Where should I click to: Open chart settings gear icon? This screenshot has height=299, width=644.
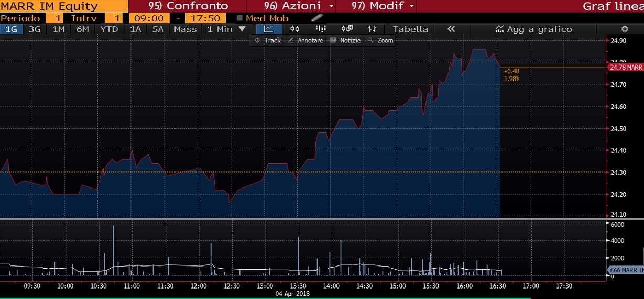click(624, 29)
